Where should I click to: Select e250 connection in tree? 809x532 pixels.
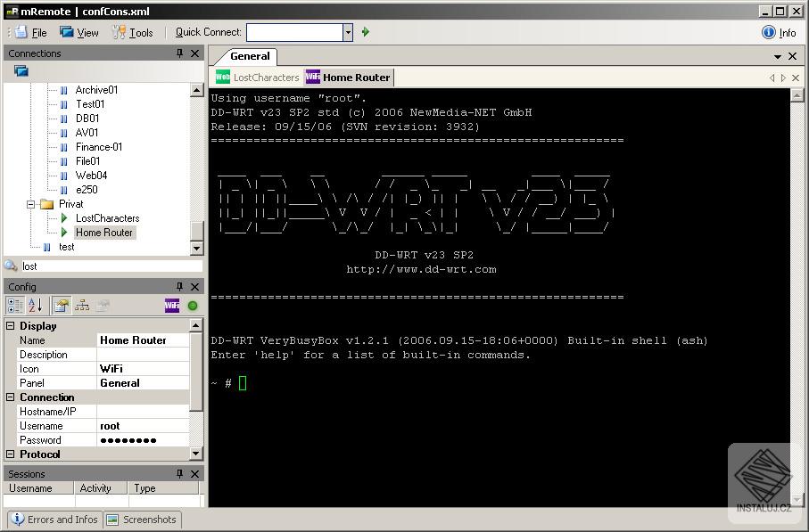[87, 190]
